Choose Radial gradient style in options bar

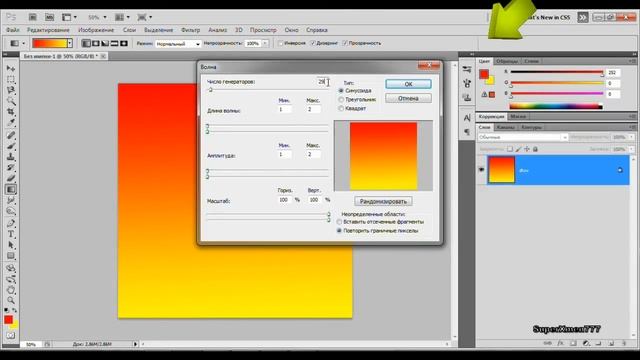[x=96, y=43]
